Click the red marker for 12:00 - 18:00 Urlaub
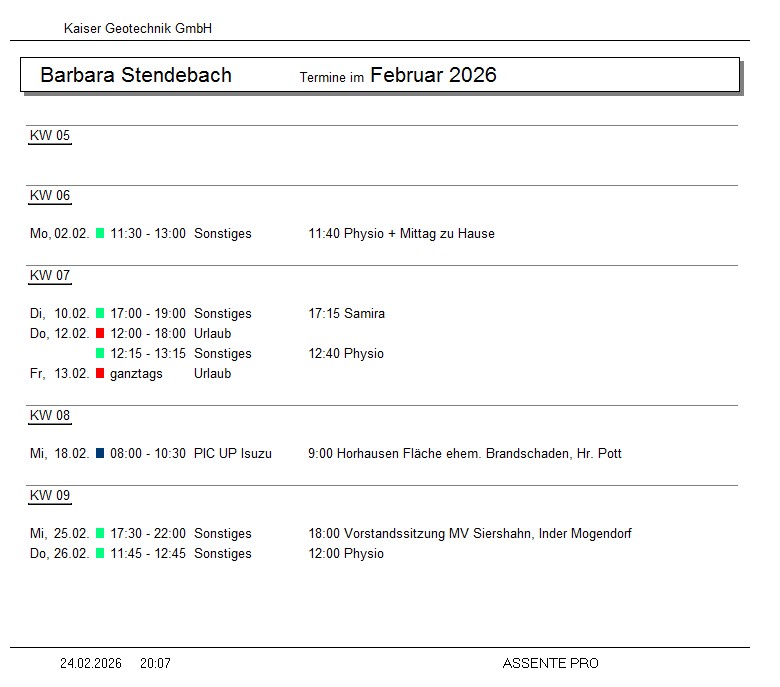The height and width of the screenshot is (687, 780). 100,334
